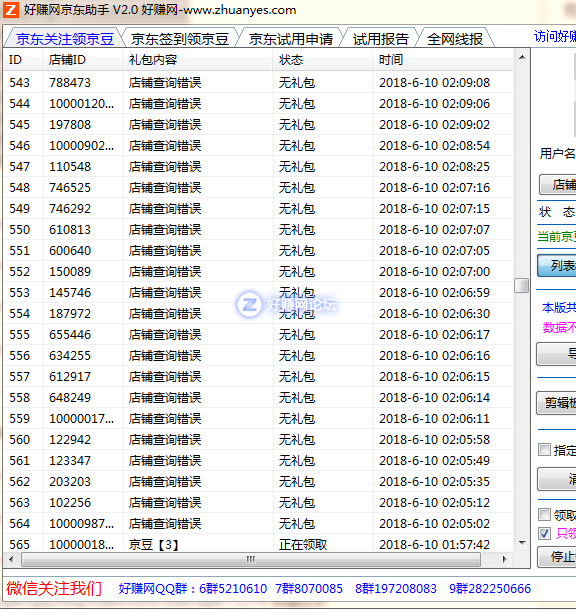Click the 店铺 button on right panel
The height and width of the screenshot is (610, 576).
click(558, 184)
